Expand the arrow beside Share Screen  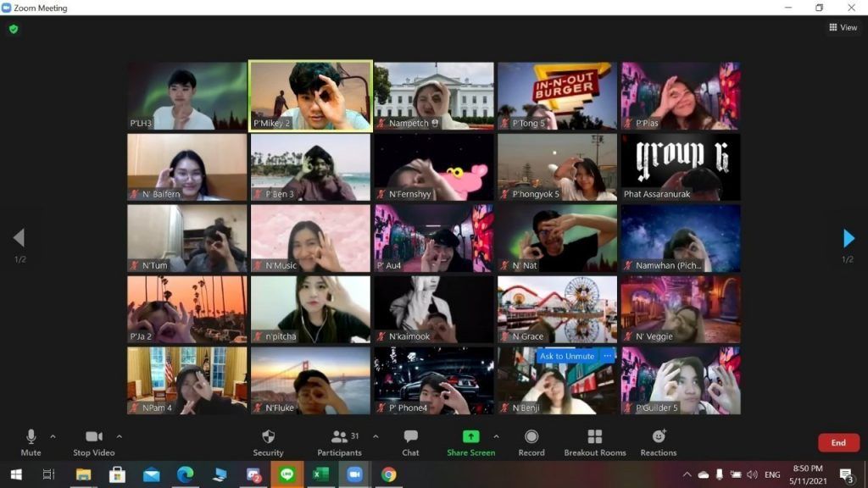[x=496, y=436]
